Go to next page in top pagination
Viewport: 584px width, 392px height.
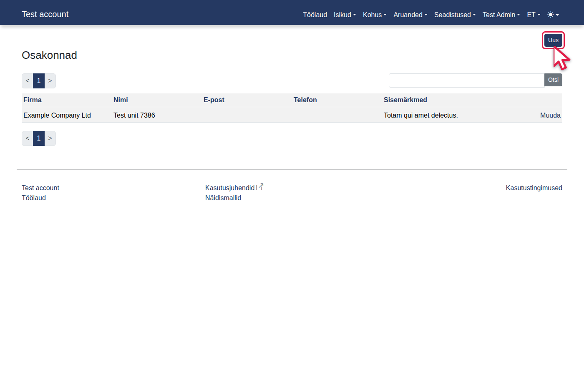pyautogui.click(x=50, y=81)
